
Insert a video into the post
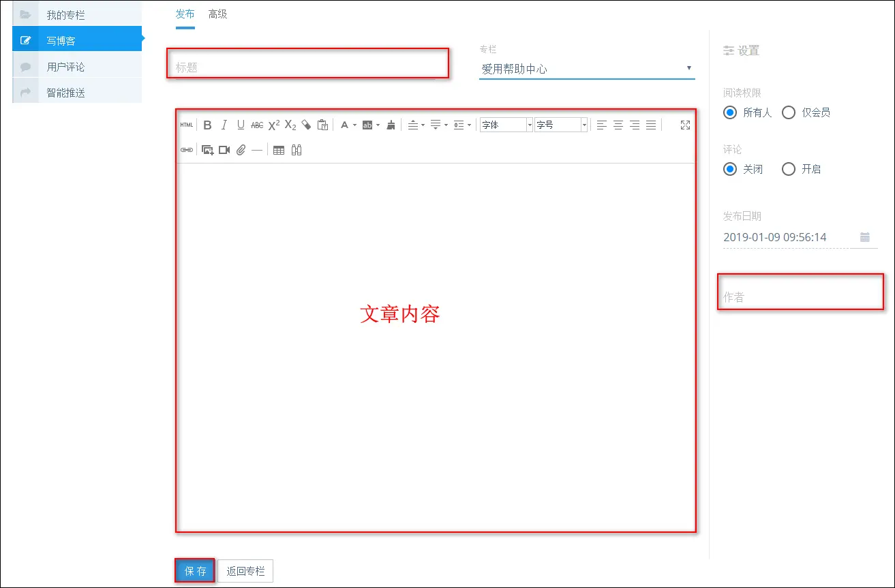[x=224, y=150]
